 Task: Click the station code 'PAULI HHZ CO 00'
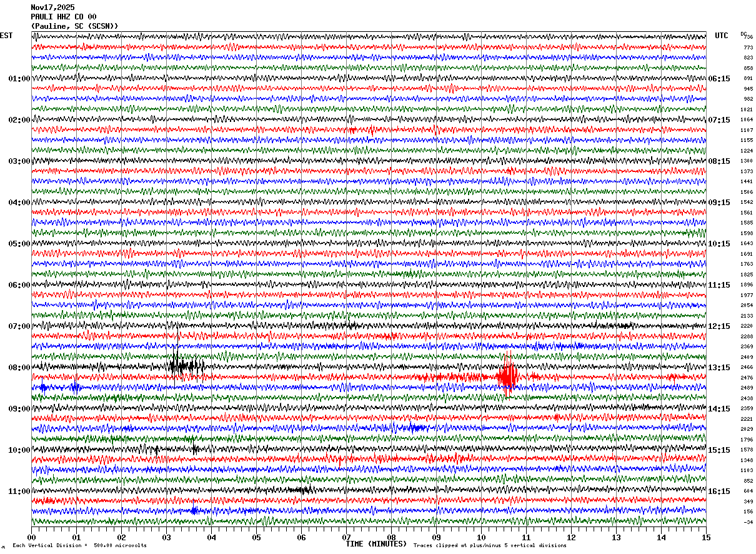tap(64, 17)
